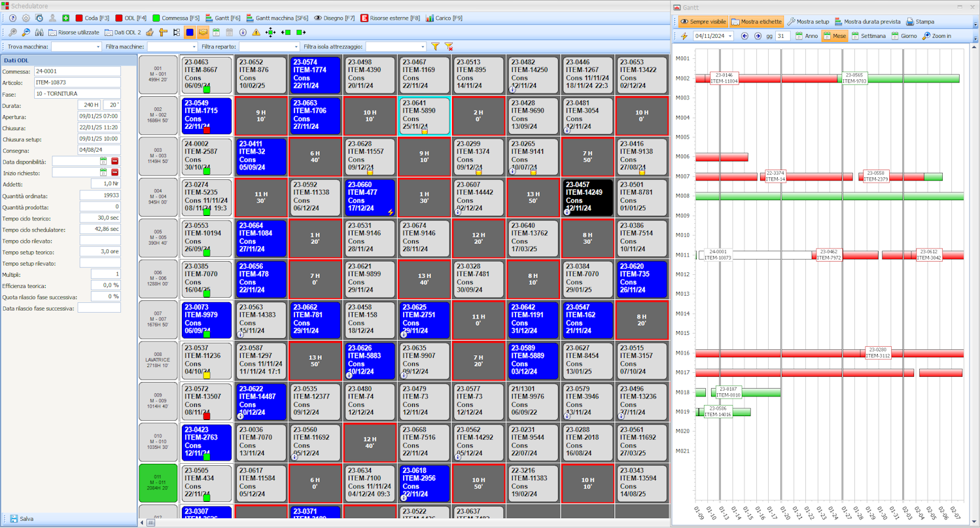Open calendar picker for Data disponibilità
This screenshot has width=980, height=528.
(x=103, y=161)
